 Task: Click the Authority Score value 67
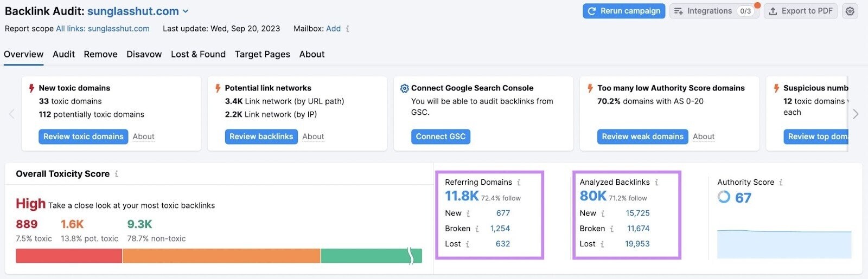743,198
